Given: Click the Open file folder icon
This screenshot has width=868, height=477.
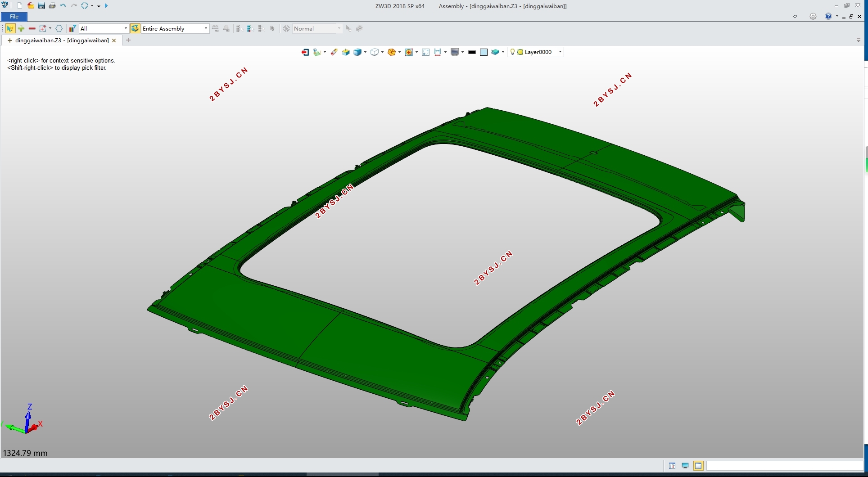Looking at the screenshot, I should coord(31,6).
